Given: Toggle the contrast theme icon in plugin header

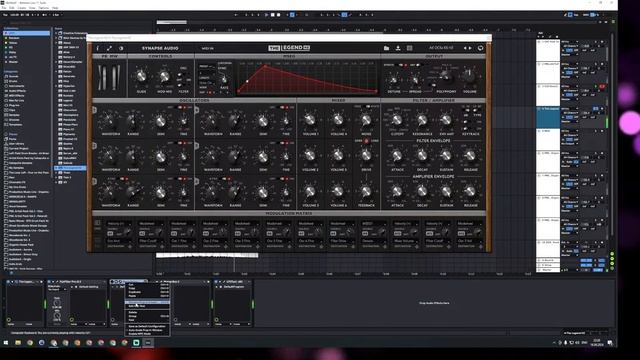Looking at the screenshot, I should 121,48.
